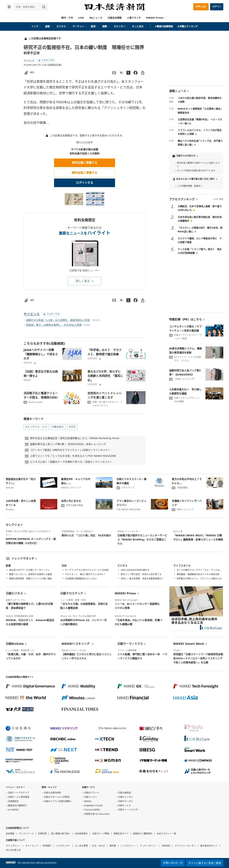Expand the トップ navigation dropdown
The width and height of the screenshot is (229, 868).
click(x=36, y=26)
